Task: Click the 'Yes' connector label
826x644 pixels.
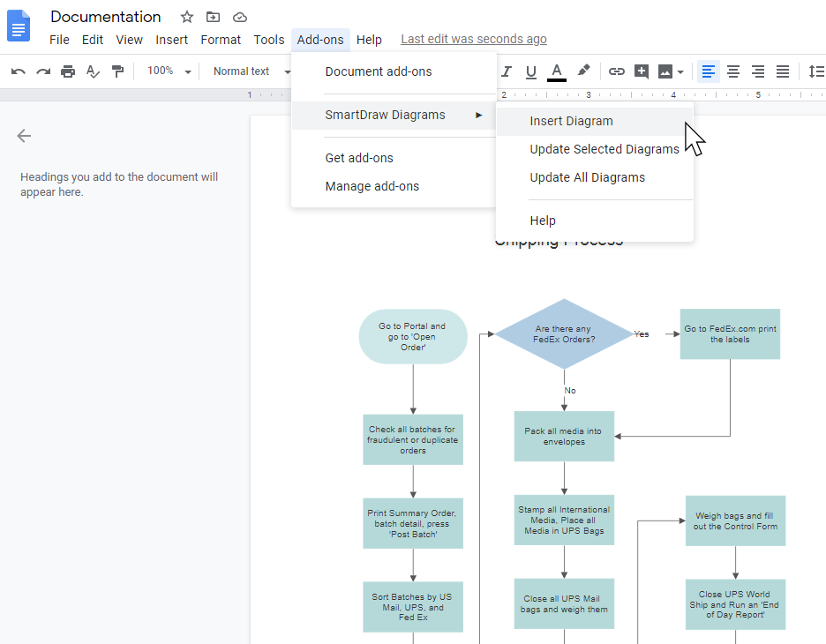Action: (x=641, y=333)
